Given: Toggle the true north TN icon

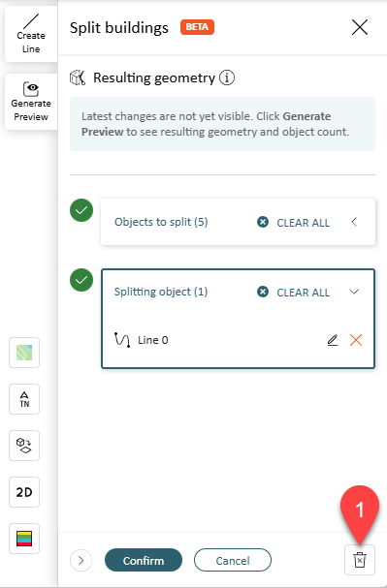Looking at the screenshot, I should 24,399.
